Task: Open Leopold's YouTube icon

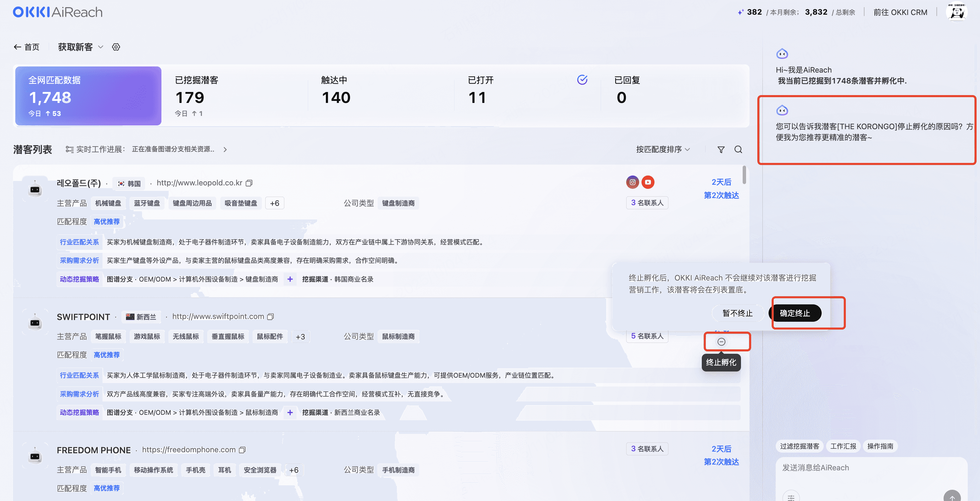Action: (648, 182)
